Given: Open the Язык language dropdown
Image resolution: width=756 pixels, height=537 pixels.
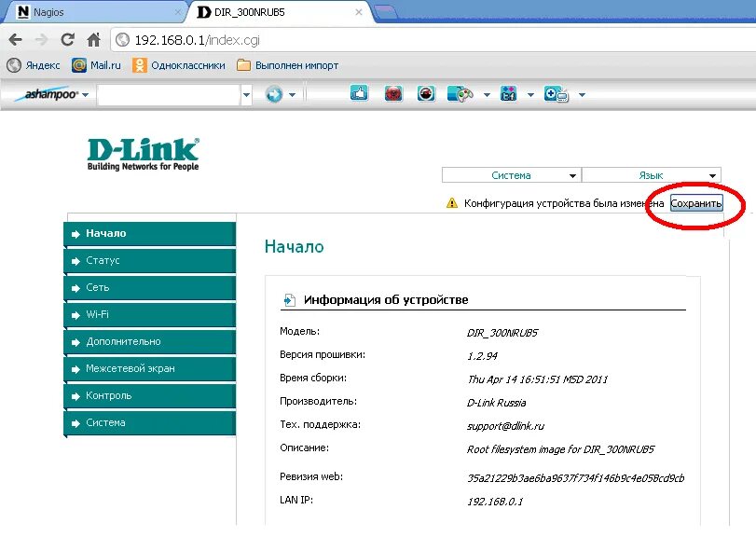Looking at the screenshot, I should click(652, 175).
